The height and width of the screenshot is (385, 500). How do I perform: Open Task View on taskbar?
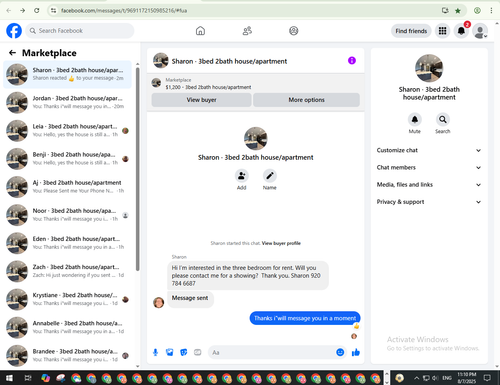coord(28,378)
